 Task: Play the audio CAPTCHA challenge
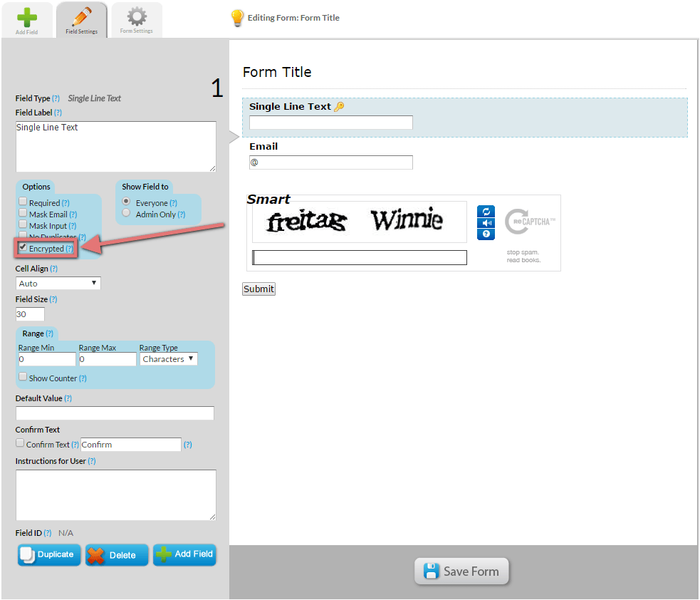tap(486, 223)
